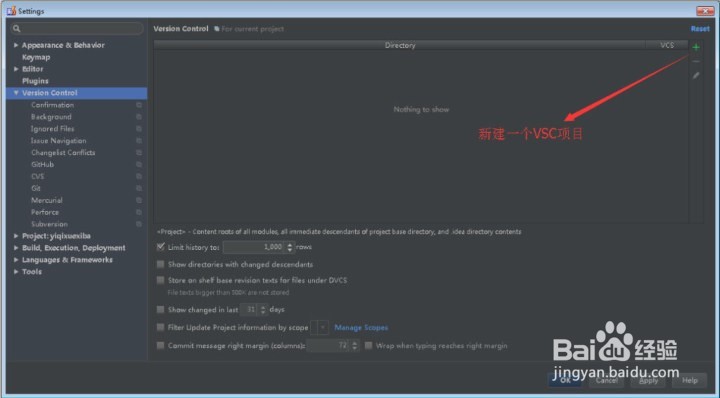
Task: Select the GitHub settings subpage
Action: coord(42,164)
